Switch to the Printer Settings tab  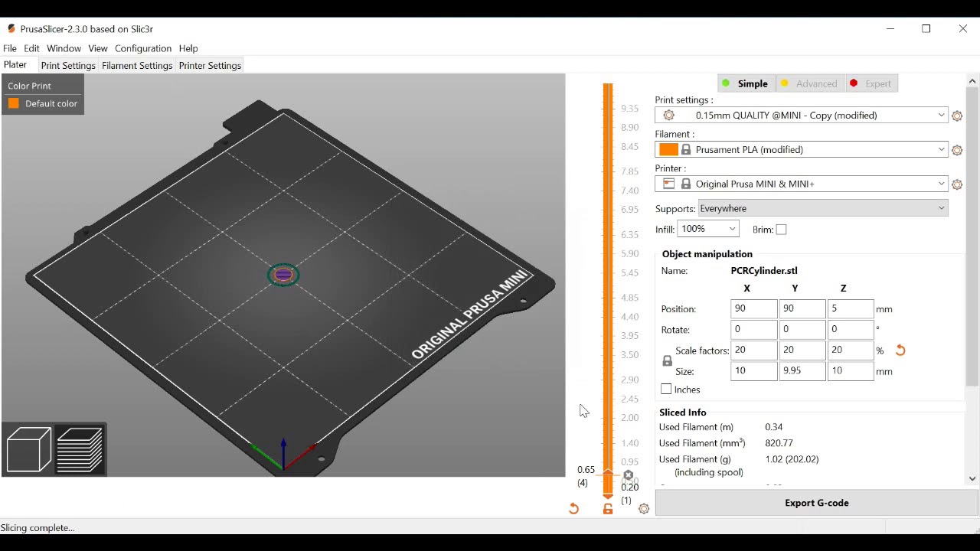[210, 66]
